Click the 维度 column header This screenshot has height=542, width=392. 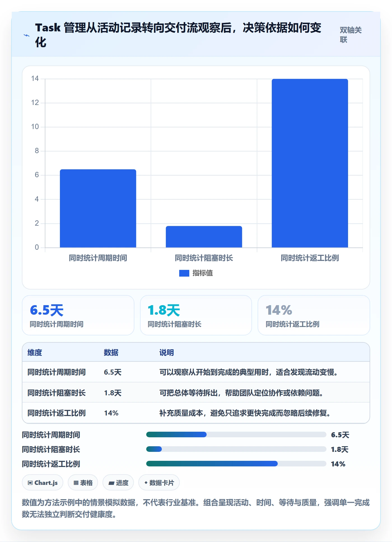click(x=35, y=352)
